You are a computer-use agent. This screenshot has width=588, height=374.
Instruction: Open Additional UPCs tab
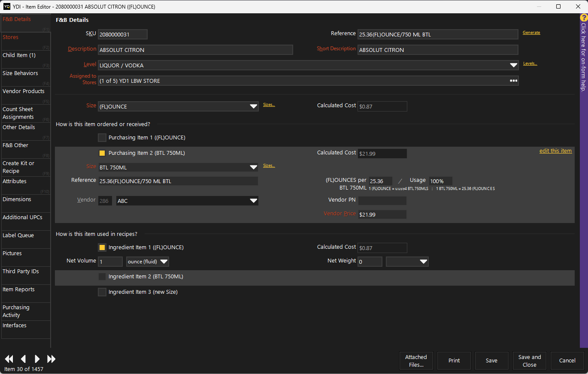26,221
